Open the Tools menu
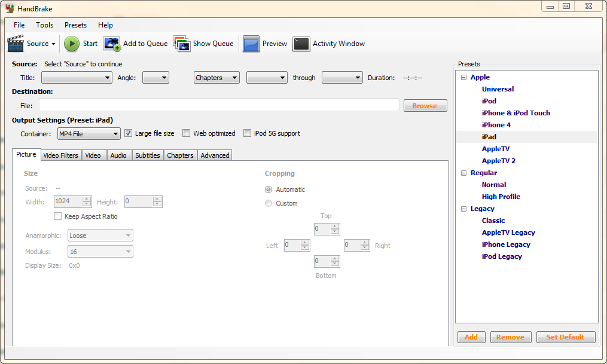Screen dimensions: 607x364 44,25
